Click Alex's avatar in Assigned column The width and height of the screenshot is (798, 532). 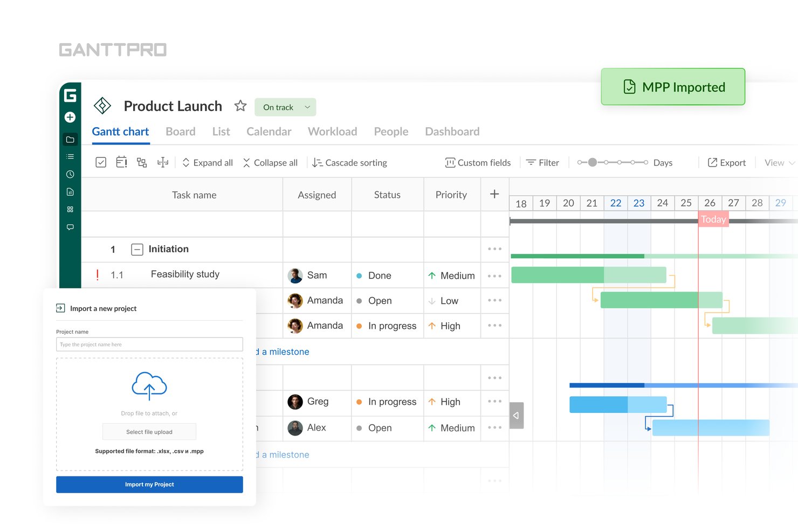point(295,428)
